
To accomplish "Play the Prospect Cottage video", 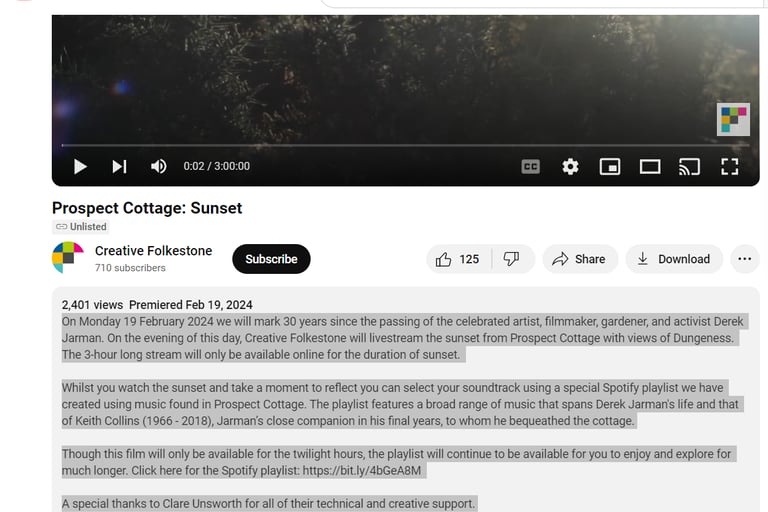I will tap(80, 167).
